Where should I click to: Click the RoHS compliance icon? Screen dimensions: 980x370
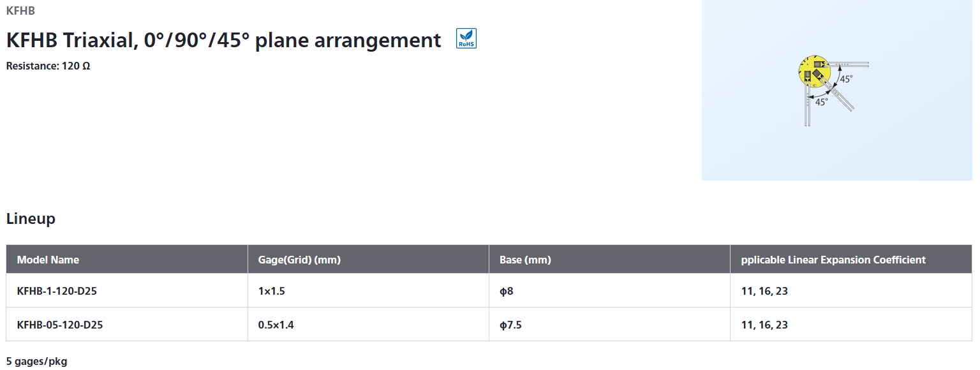tap(466, 39)
